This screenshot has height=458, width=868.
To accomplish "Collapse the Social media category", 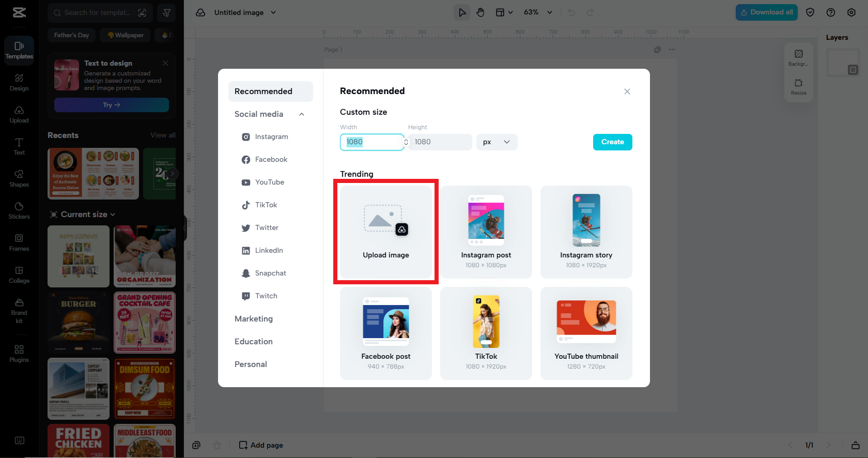I will tap(301, 114).
